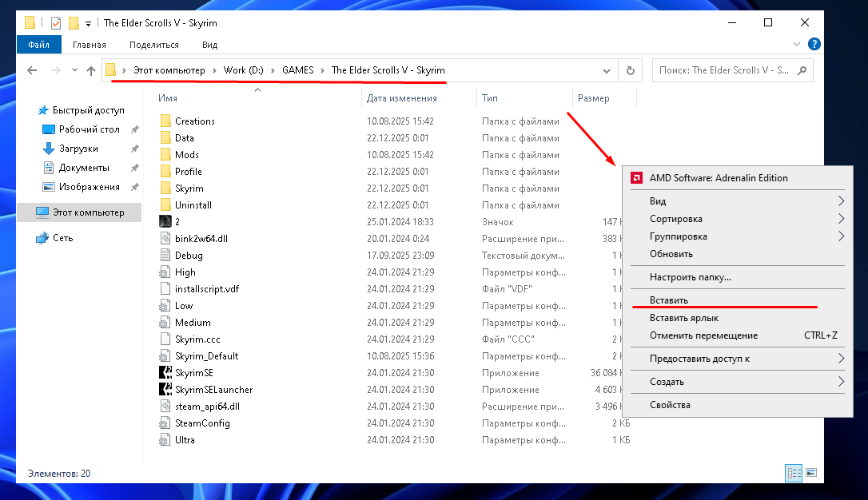The width and height of the screenshot is (868, 500).
Task: Expand the ribbon with the chevron
Action: point(798,45)
